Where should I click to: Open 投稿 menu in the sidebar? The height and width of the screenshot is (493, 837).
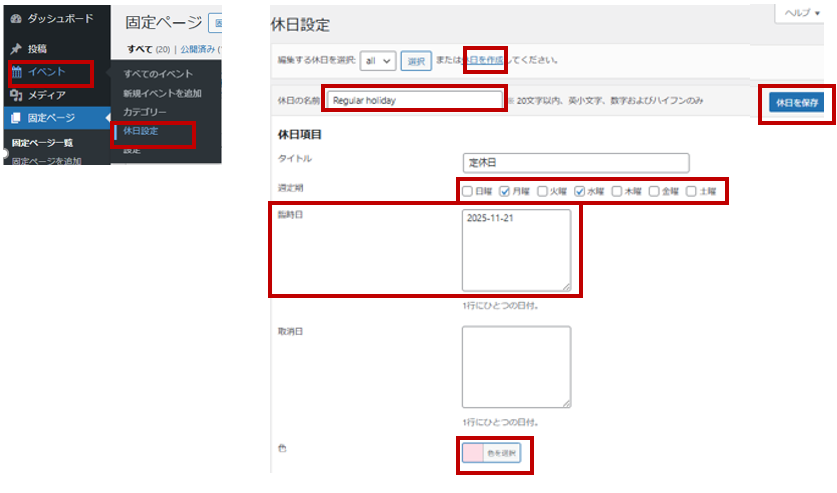[x=37, y=49]
